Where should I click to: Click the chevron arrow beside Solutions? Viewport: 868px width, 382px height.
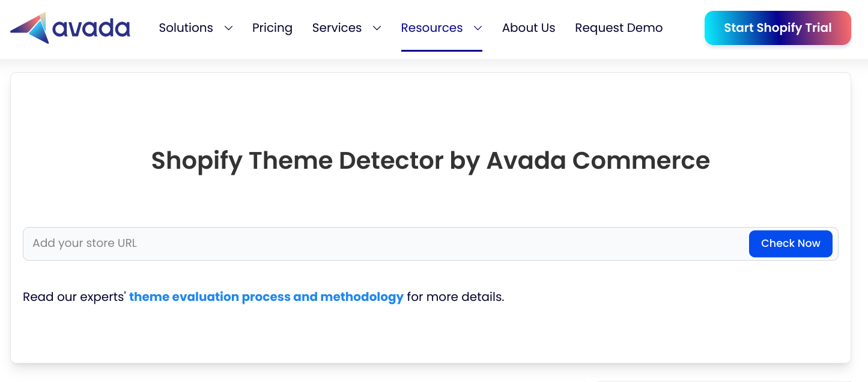coord(228,28)
